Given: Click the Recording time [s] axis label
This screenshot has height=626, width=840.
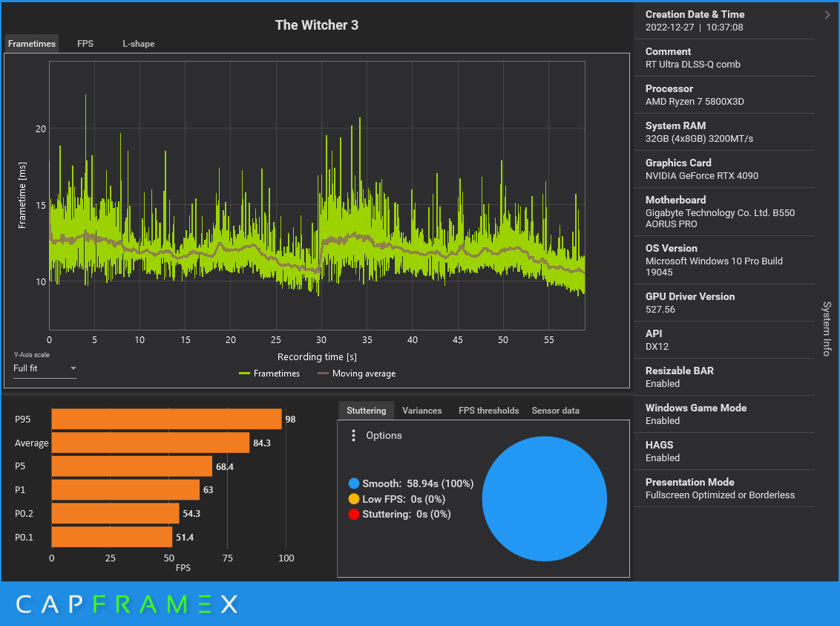Looking at the screenshot, I should (x=317, y=357).
